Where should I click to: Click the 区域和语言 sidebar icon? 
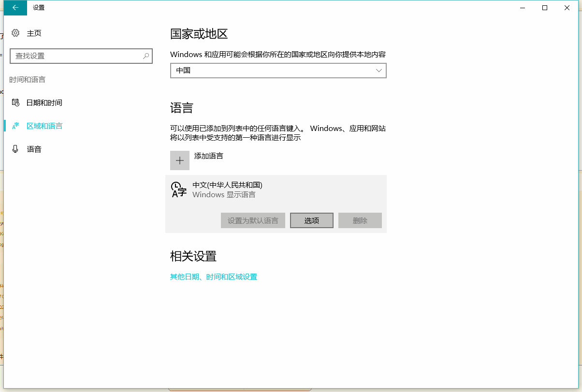coord(15,126)
